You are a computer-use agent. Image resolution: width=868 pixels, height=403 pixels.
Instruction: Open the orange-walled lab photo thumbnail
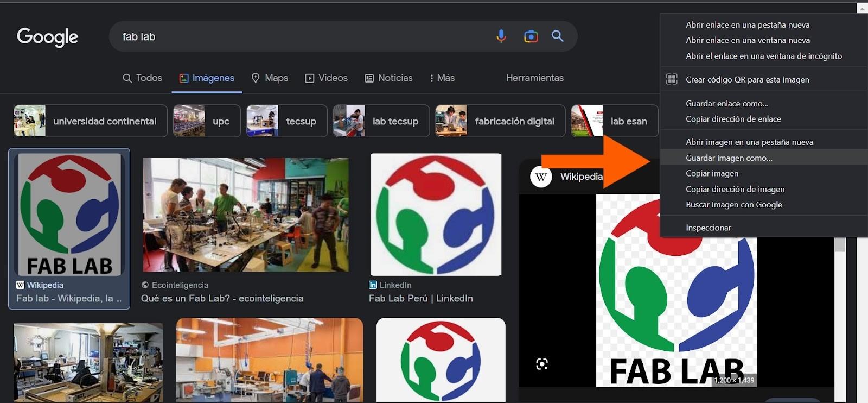pos(270,360)
